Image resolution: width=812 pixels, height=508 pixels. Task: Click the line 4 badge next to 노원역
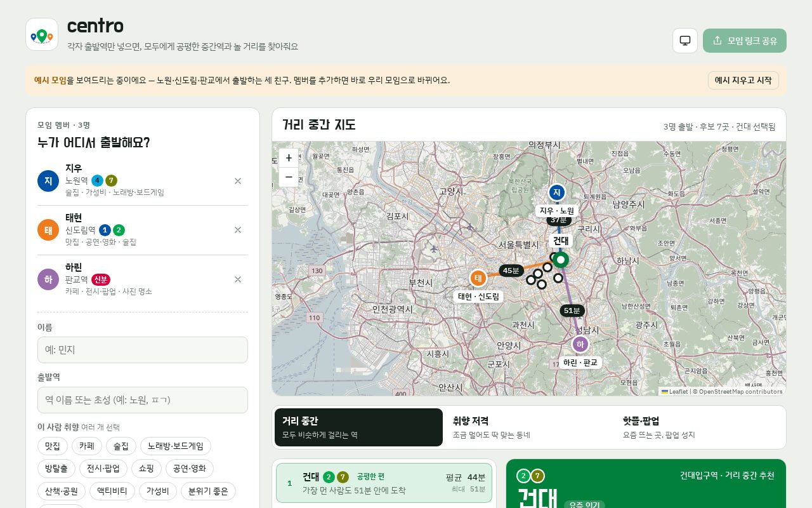(x=97, y=180)
